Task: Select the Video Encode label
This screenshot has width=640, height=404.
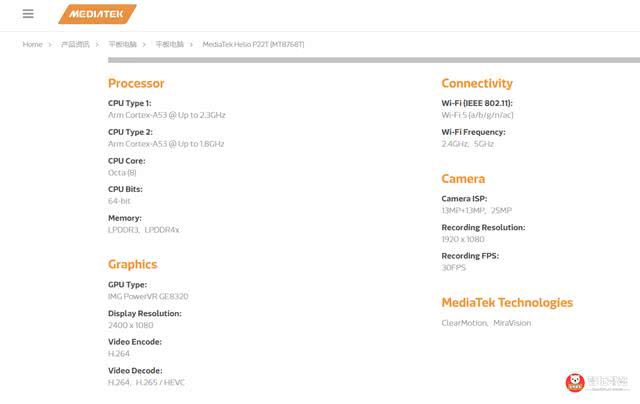Action: pyautogui.click(x=135, y=342)
